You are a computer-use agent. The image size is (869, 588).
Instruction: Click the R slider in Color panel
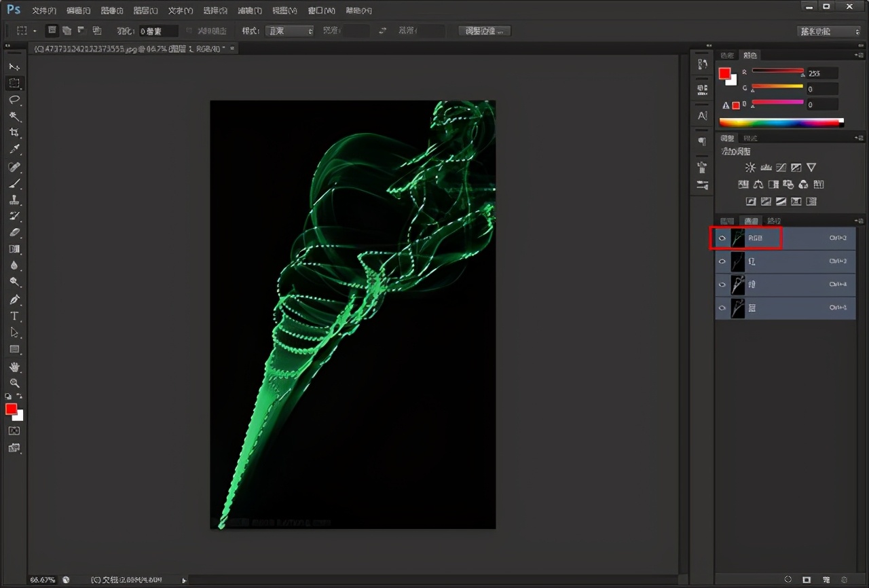click(777, 71)
